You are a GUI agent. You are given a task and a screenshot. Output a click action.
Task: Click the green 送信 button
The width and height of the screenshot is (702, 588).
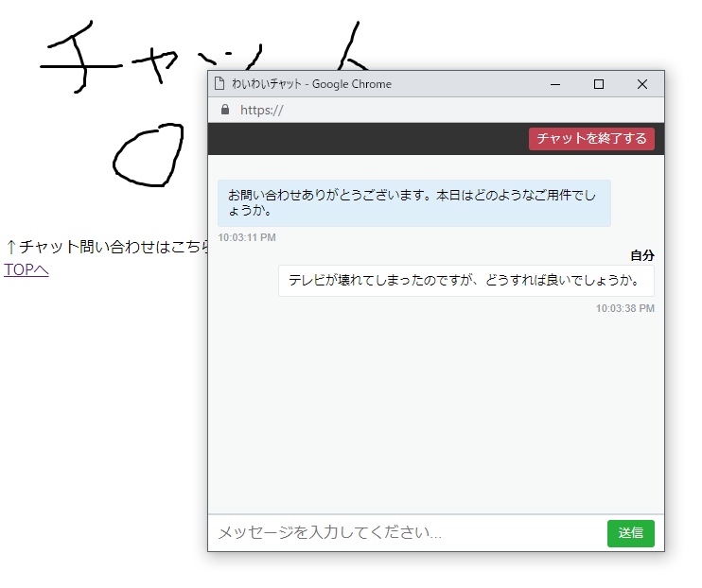(x=630, y=533)
